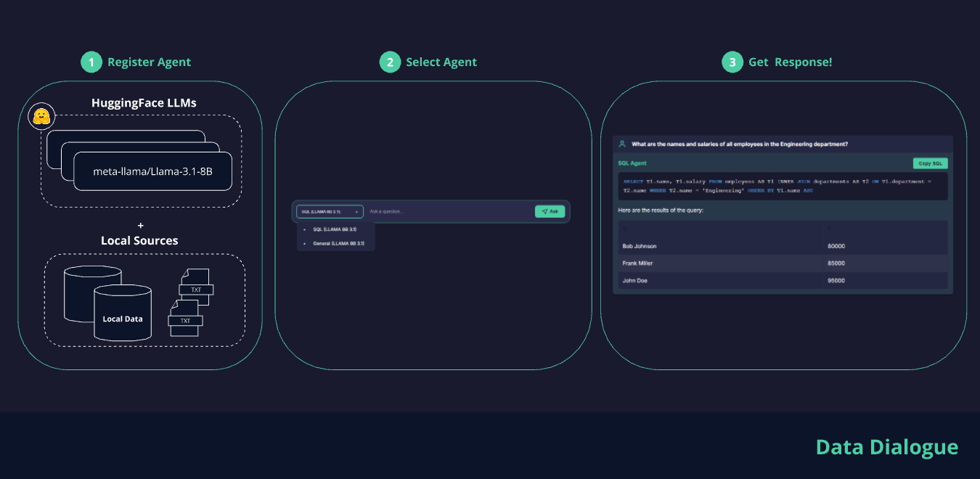
Task: Click the 'Get Response!' heading
Action: [x=790, y=62]
